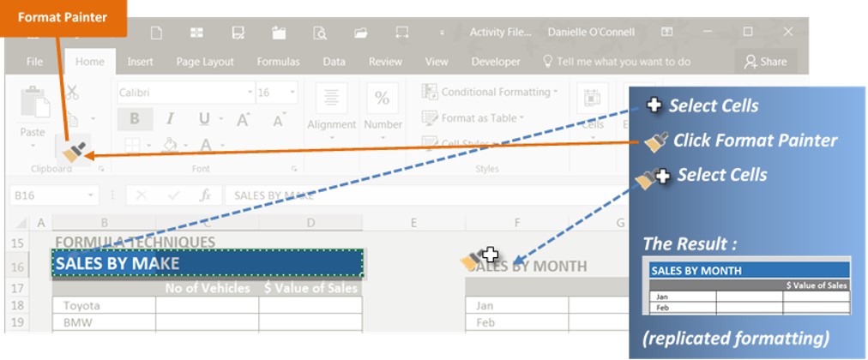Switch to the Insert tab
Screen dimensions: 868x360
coord(140,62)
